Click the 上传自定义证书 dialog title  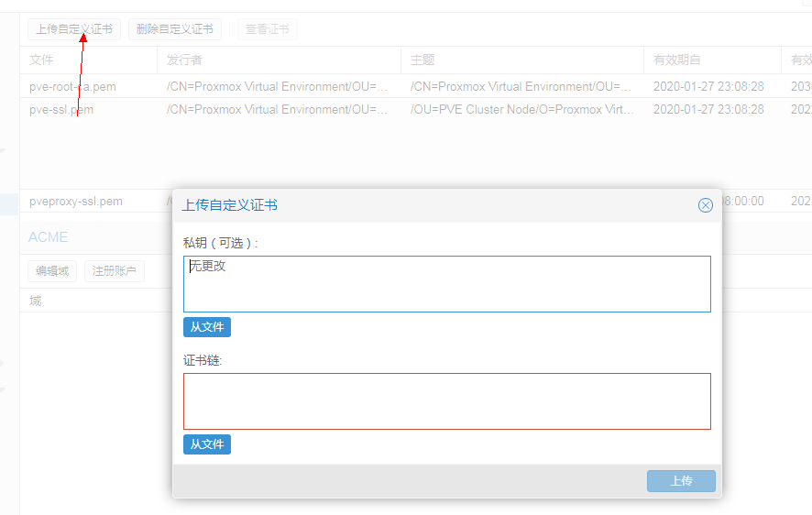(x=229, y=205)
